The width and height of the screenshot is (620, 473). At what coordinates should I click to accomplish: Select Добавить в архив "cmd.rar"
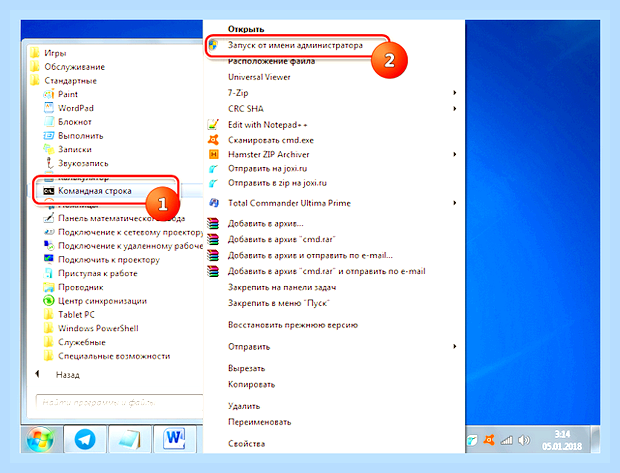(282, 239)
